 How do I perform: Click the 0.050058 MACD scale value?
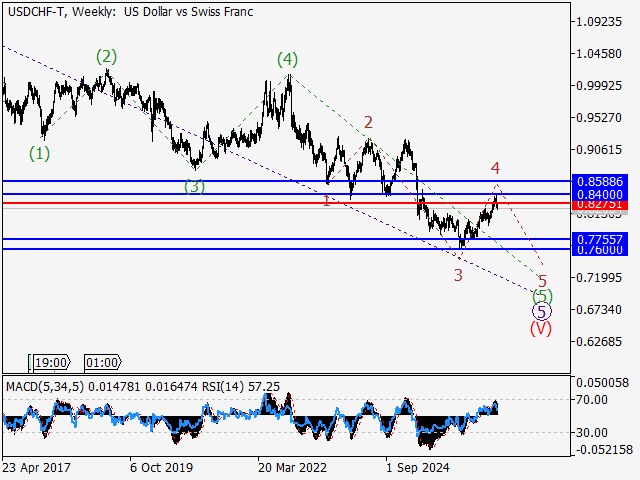602,383
